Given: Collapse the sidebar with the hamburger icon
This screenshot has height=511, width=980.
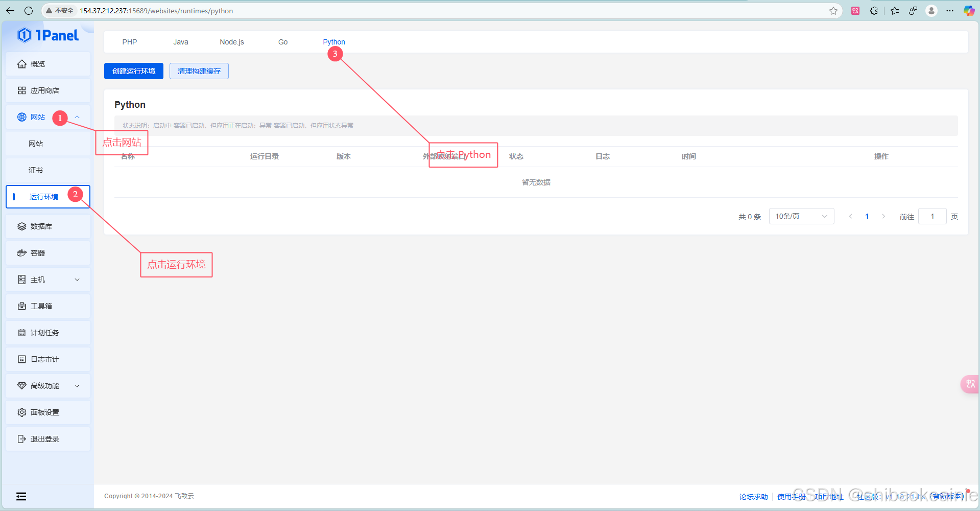Looking at the screenshot, I should pos(21,496).
